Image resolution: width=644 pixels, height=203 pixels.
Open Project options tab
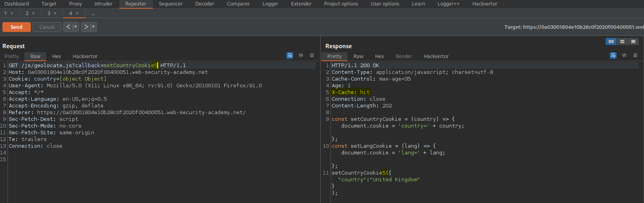(341, 4)
